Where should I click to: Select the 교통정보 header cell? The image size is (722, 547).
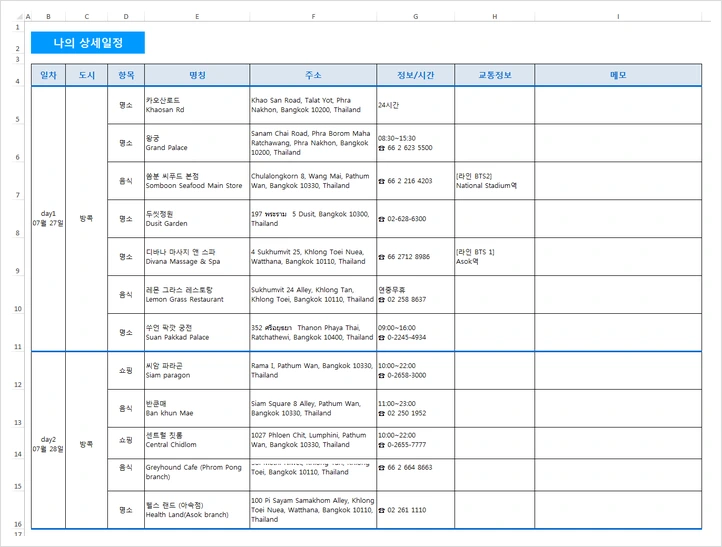[495, 75]
